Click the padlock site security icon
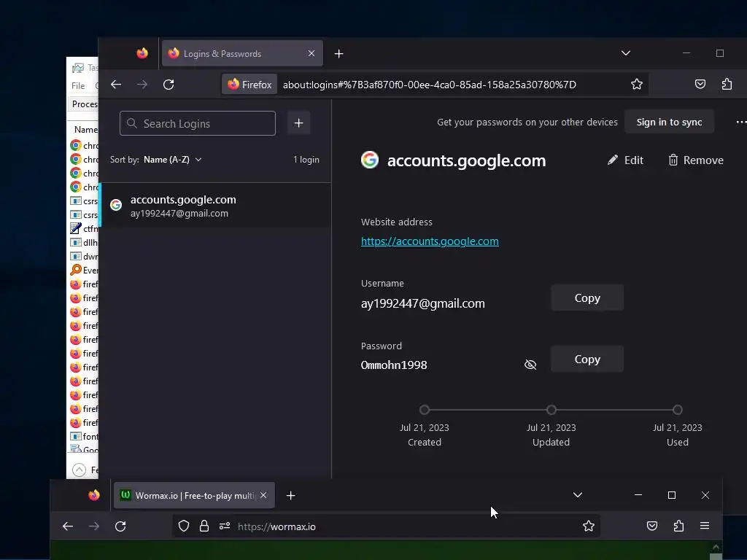 pyautogui.click(x=204, y=526)
